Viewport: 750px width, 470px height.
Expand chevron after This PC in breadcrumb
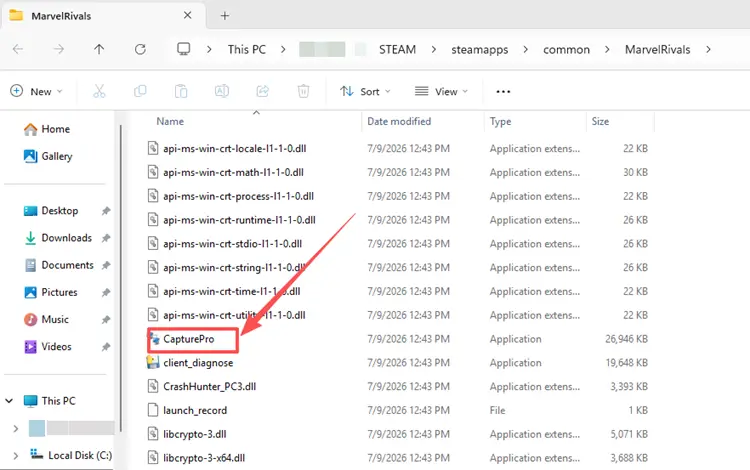click(283, 49)
